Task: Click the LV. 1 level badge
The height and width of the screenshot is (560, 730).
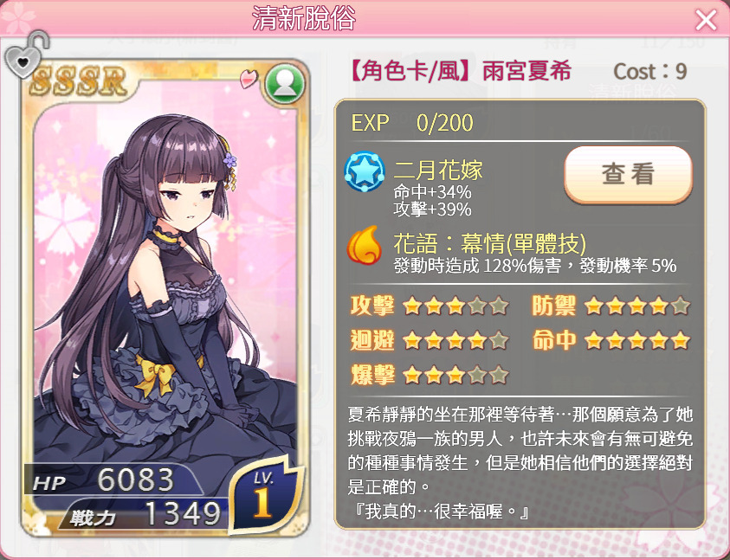Action: pyautogui.click(x=264, y=495)
